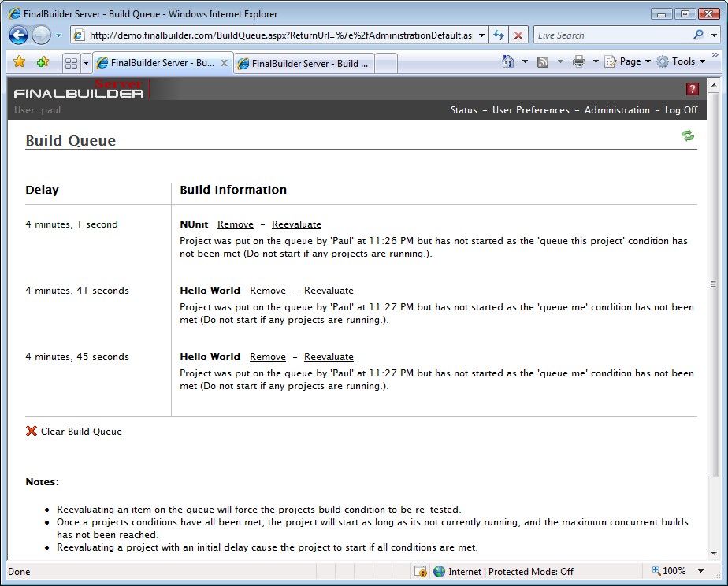The image size is (728, 586).
Task: Click the Print icon
Action: point(579,61)
